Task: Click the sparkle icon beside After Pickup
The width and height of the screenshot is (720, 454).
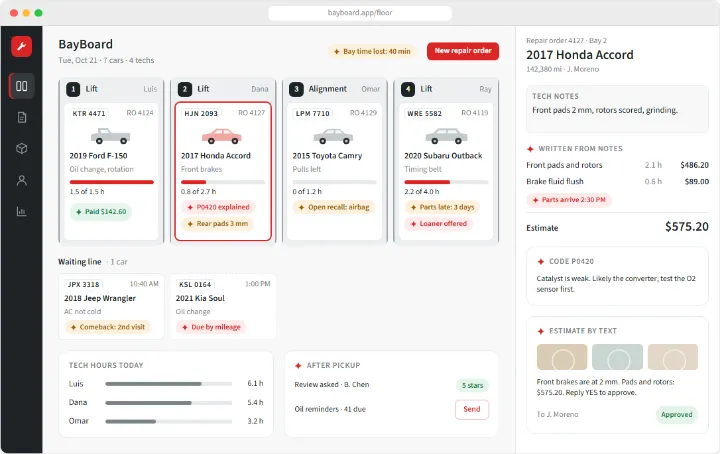Action: point(298,365)
